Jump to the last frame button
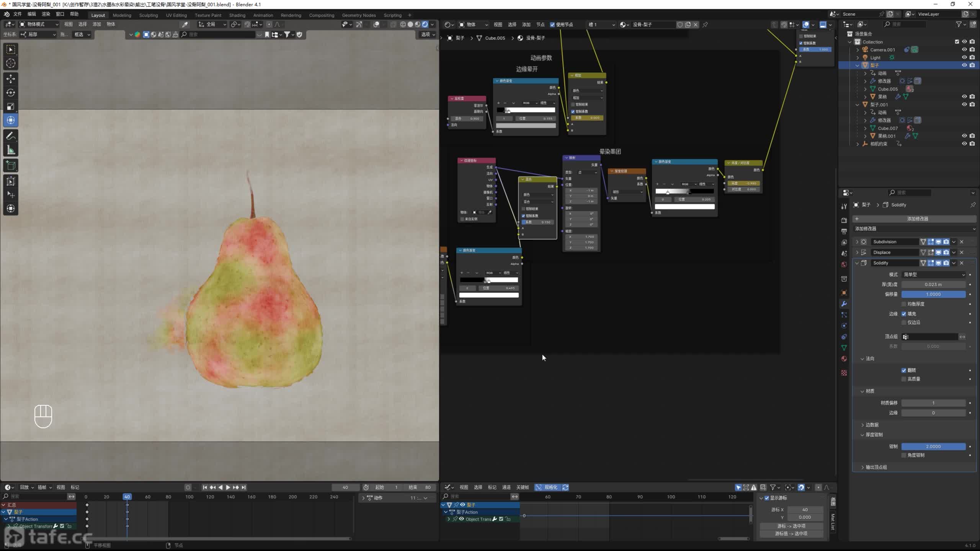The image size is (980, 551). 244,487
